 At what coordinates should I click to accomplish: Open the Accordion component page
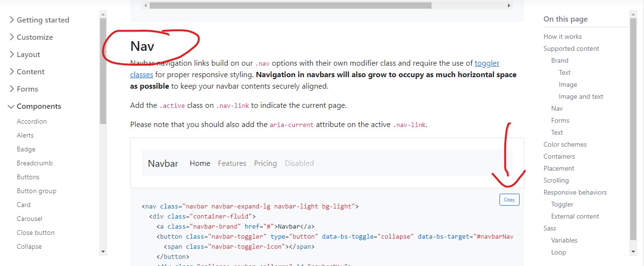pos(32,121)
